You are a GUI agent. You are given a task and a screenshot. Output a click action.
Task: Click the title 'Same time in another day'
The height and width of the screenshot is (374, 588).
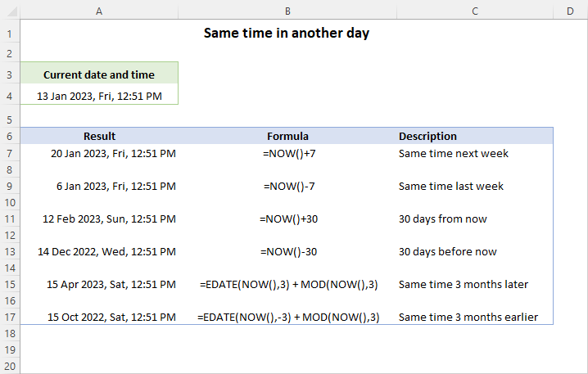287,34
